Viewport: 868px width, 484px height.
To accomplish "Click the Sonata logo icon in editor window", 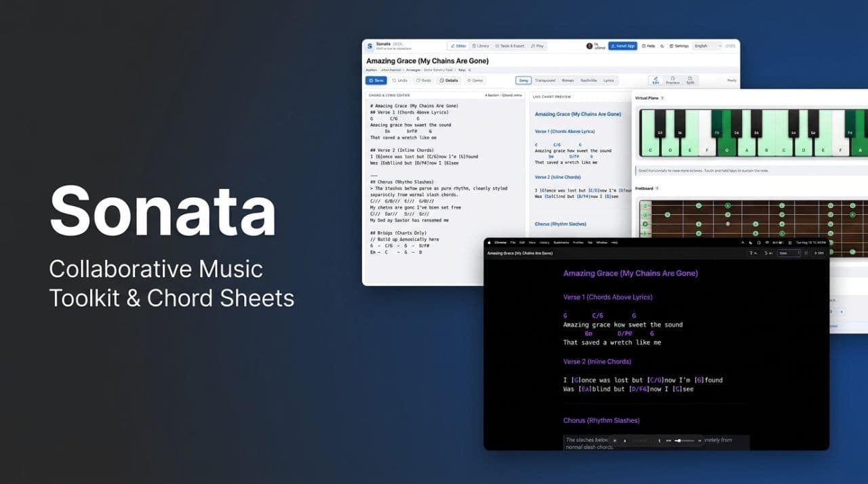I will pyautogui.click(x=370, y=46).
